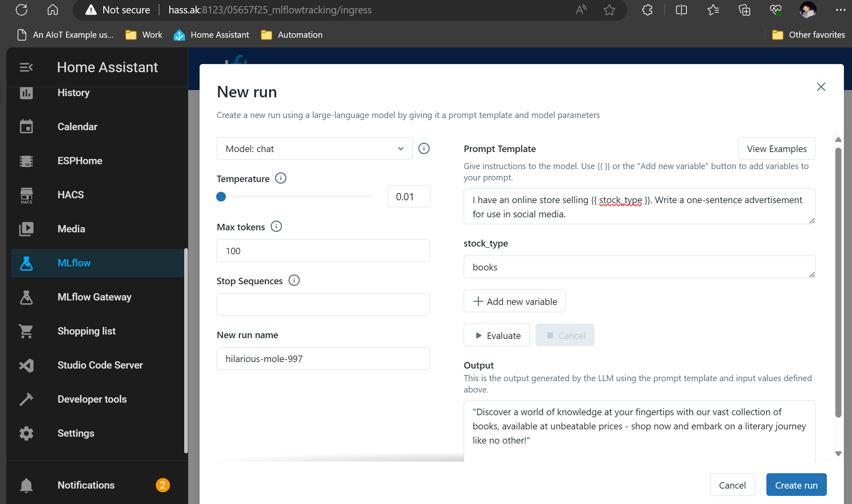Click the History sidebar icon
The width and height of the screenshot is (852, 504).
point(26,92)
